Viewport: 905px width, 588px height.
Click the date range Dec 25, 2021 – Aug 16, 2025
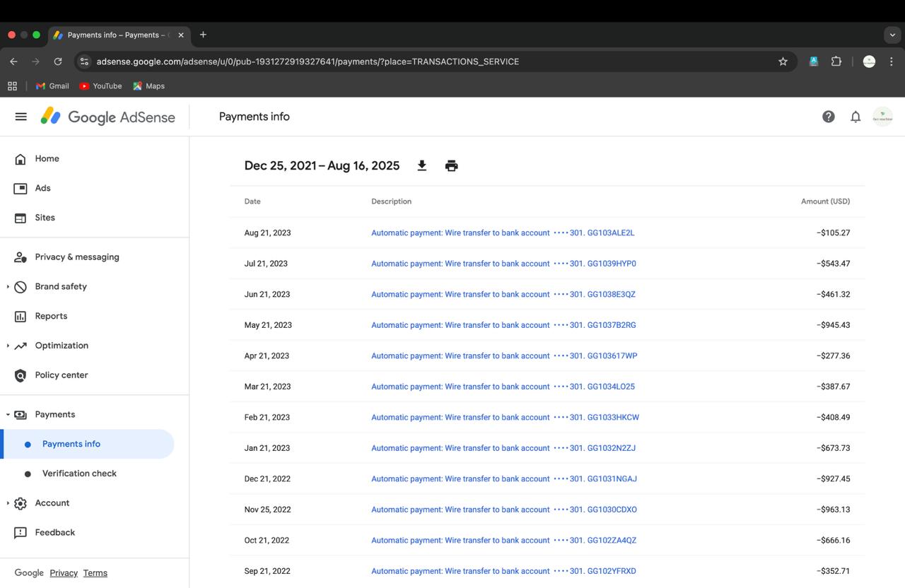point(322,165)
